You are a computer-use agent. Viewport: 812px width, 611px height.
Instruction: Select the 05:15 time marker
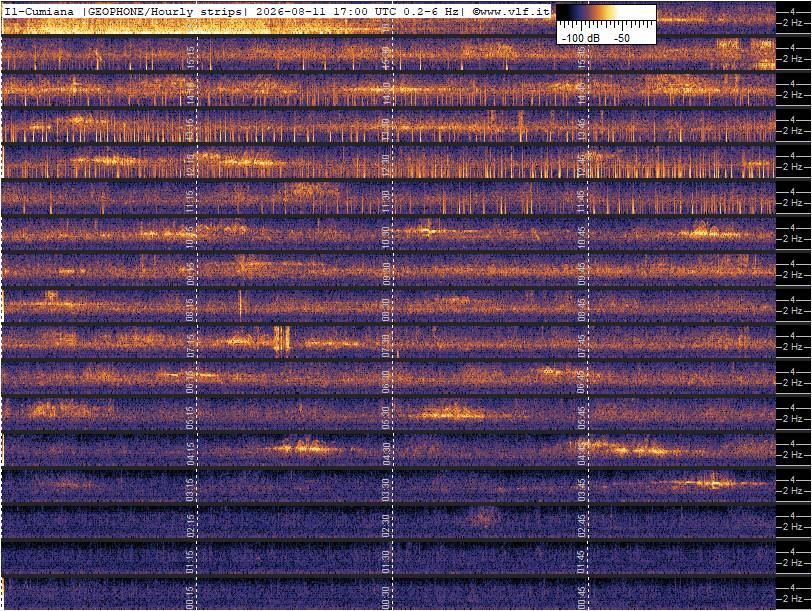(x=190, y=418)
